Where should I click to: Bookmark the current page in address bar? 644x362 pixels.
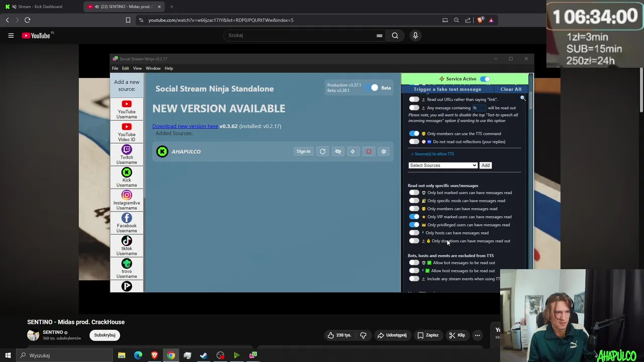[x=128, y=20]
